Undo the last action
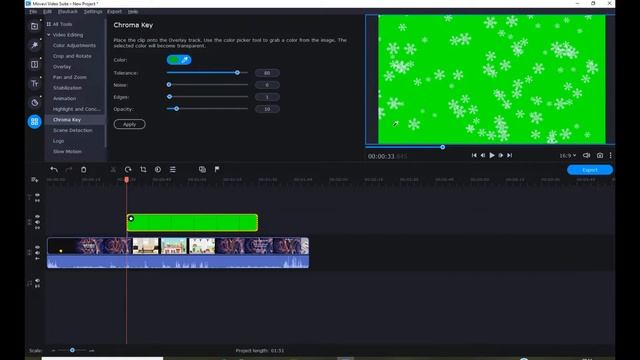This screenshot has width=640, height=360. [54, 169]
